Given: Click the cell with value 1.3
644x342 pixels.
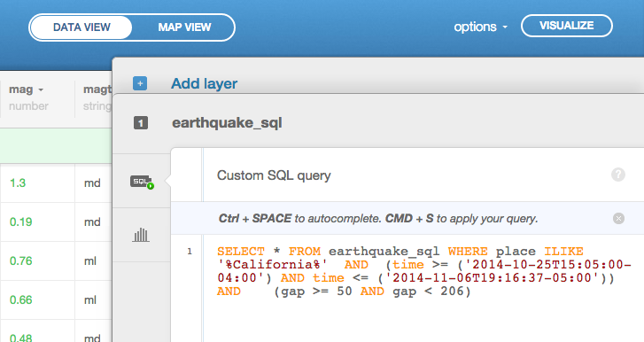Looking at the screenshot, I should point(37,183).
